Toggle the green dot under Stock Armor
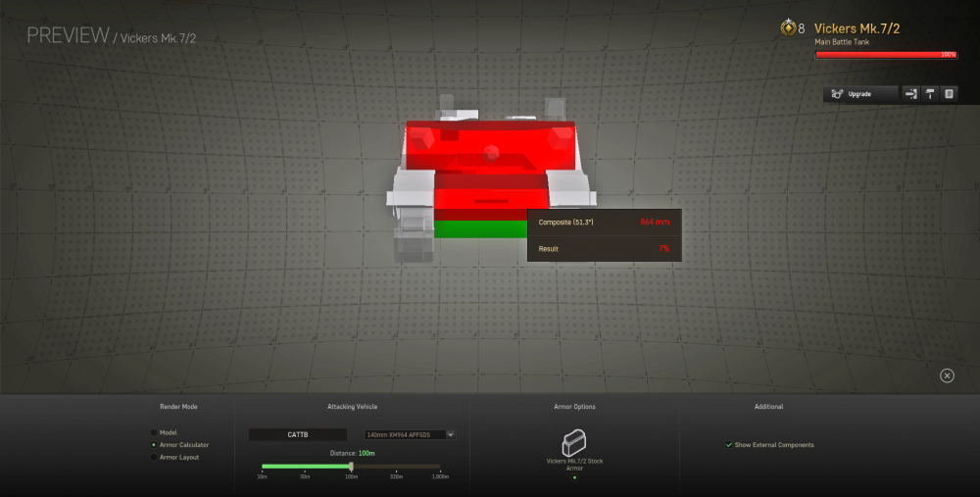 574,477
